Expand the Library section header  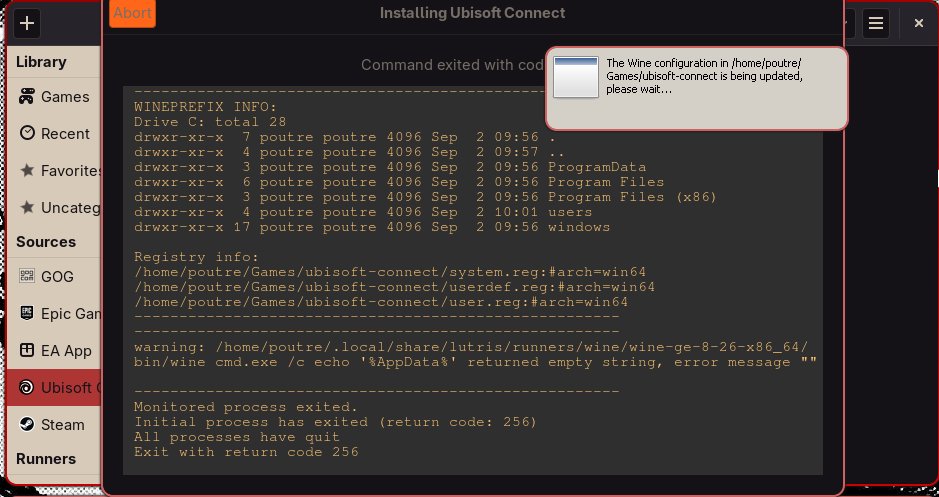pos(41,62)
